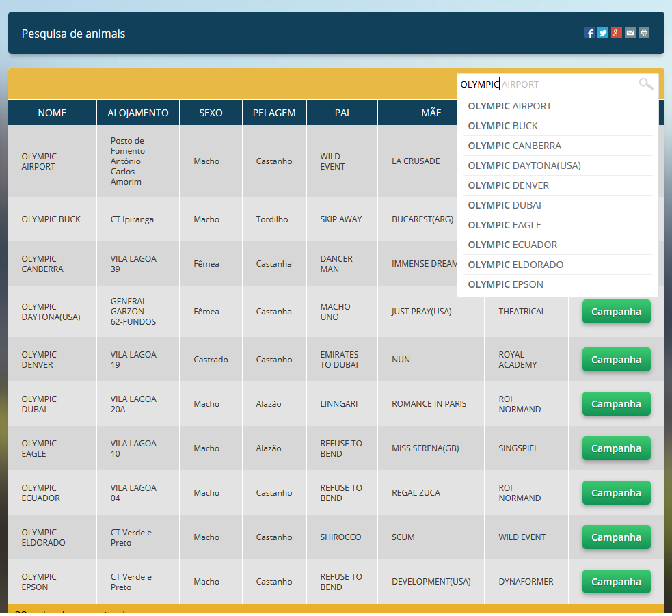Share the page on Twitter

pyautogui.click(x=602, y=33)
